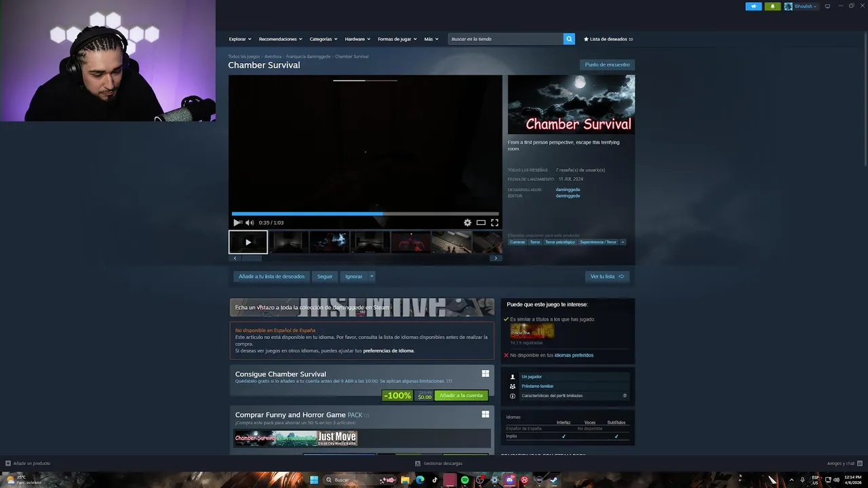This screenshot has width=868, height=488.
Task: Select the first video thumbnail with play icon
Action: 248,242
